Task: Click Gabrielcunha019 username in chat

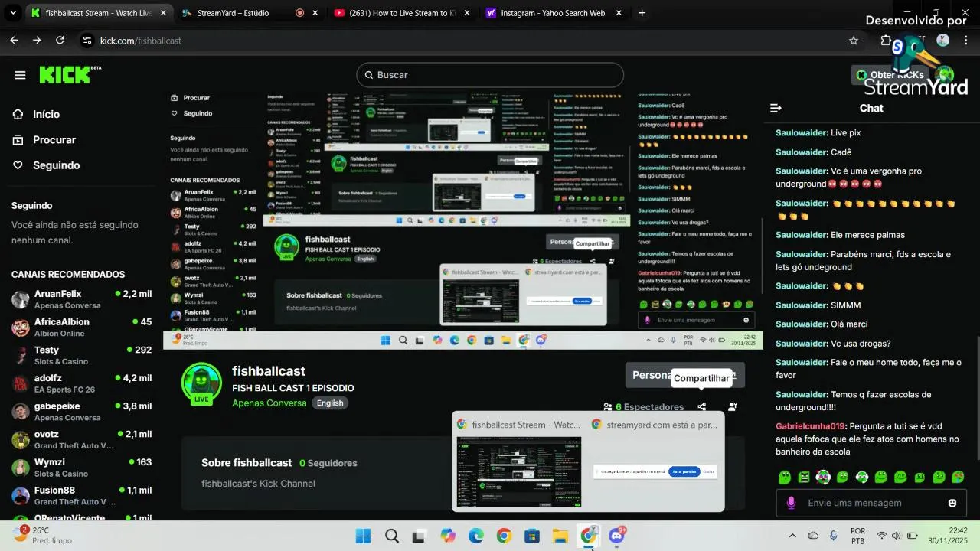Action: click(x=810, y=426)
